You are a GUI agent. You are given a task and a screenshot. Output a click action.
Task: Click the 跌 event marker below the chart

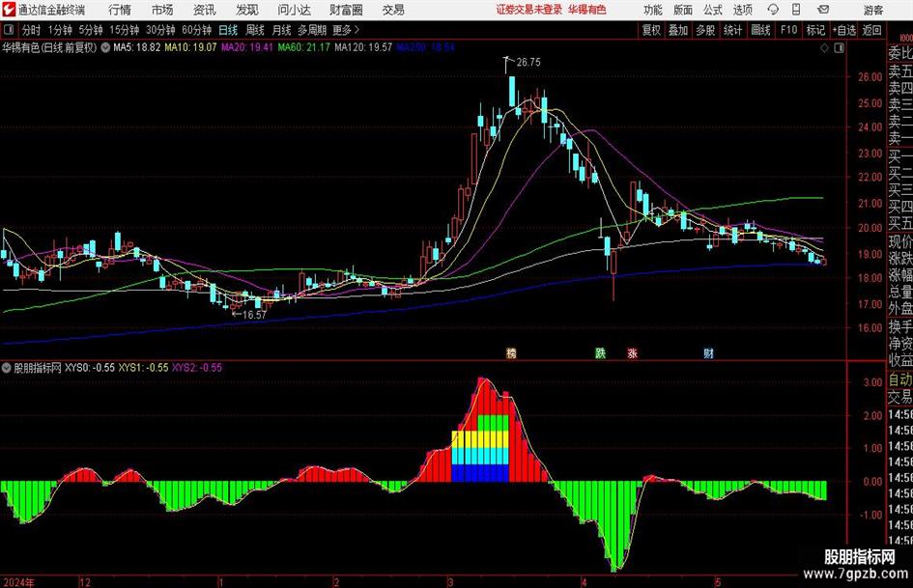600,352
